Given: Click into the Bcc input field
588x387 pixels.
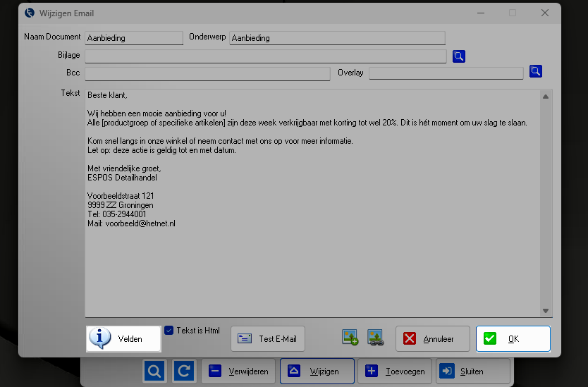Looking at the screenshot, I should 207,73.
